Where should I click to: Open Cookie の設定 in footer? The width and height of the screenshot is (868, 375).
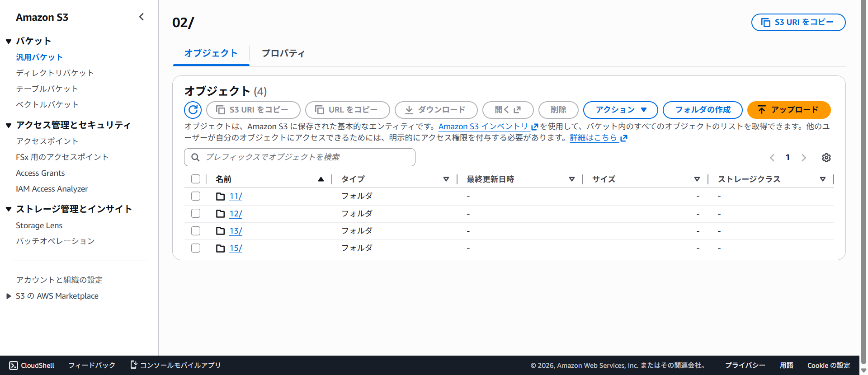pos(829,365)
